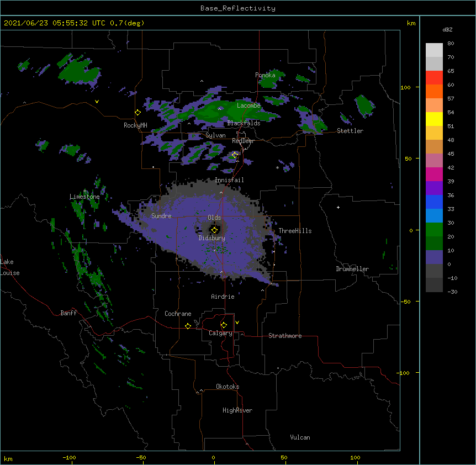Select the light gray 70-80 dBZ legend swatch

click(434, 50)
